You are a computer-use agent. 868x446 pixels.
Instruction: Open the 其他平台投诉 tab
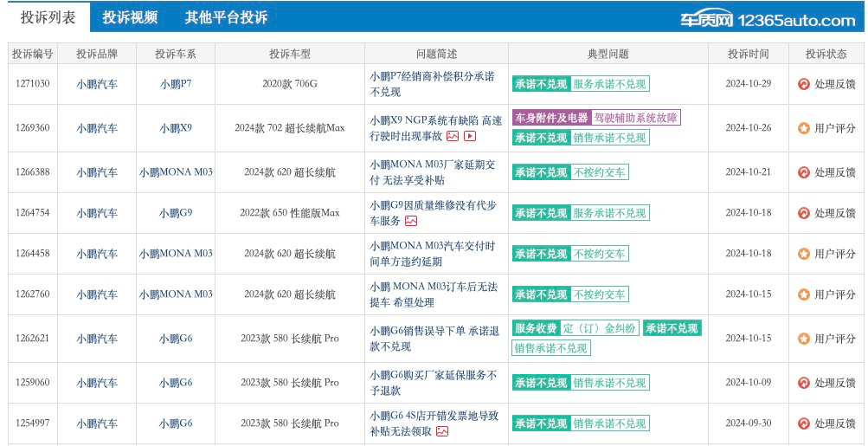(226, 17)
